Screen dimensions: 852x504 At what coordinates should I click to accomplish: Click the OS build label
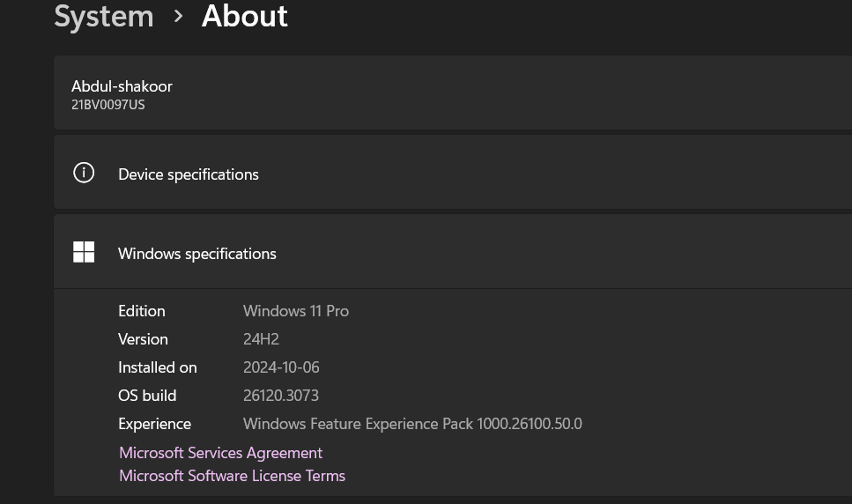(x=147, y=396)
